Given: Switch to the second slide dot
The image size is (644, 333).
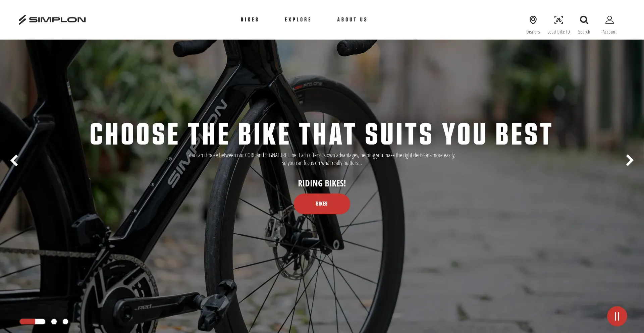Looking at the screenshot, I should (x=54, y=322).
